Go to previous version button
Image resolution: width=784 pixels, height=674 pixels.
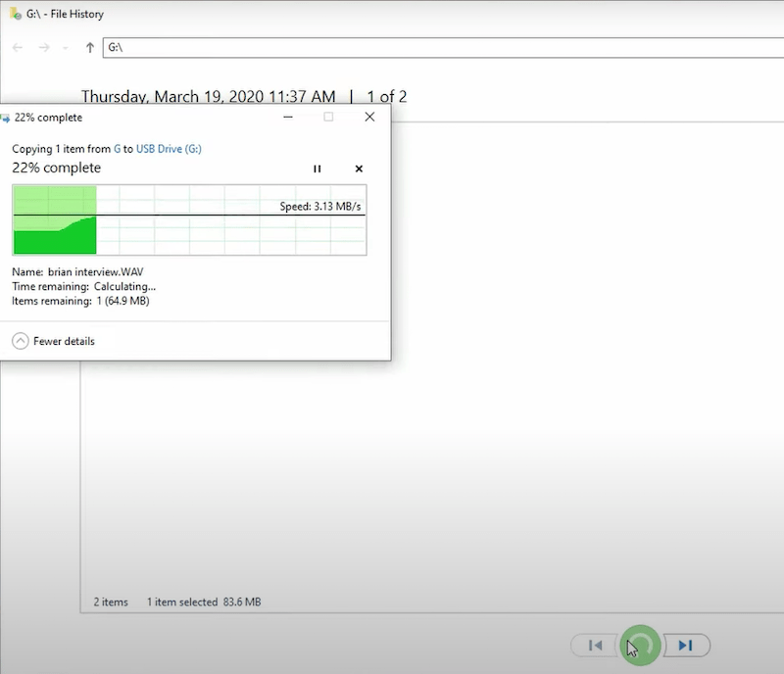tap(595, 646)
